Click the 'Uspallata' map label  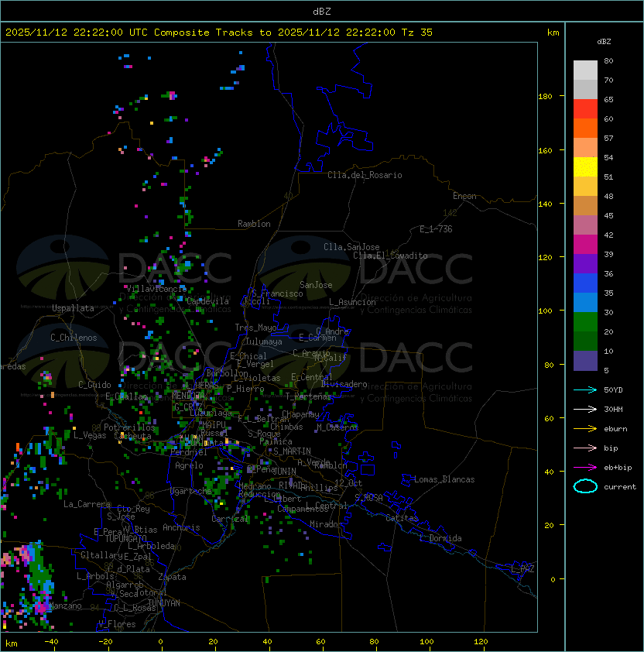tap(73, 308)
